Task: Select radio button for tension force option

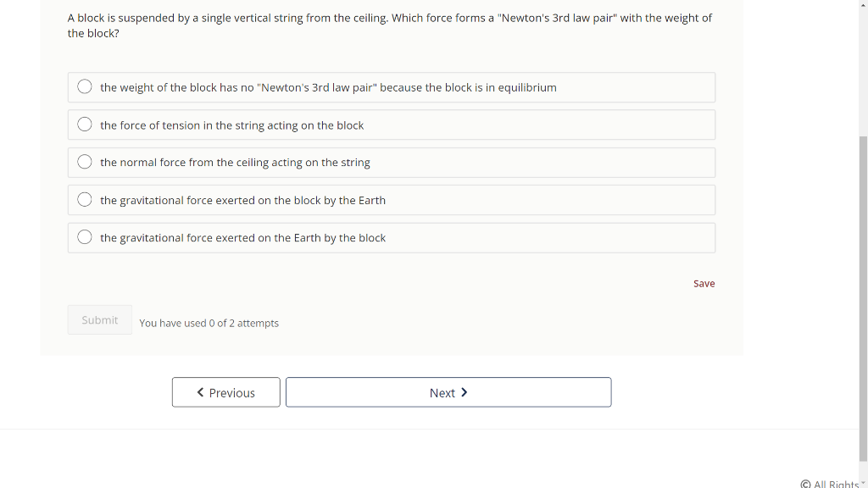Action: click(x=85, y=124)
